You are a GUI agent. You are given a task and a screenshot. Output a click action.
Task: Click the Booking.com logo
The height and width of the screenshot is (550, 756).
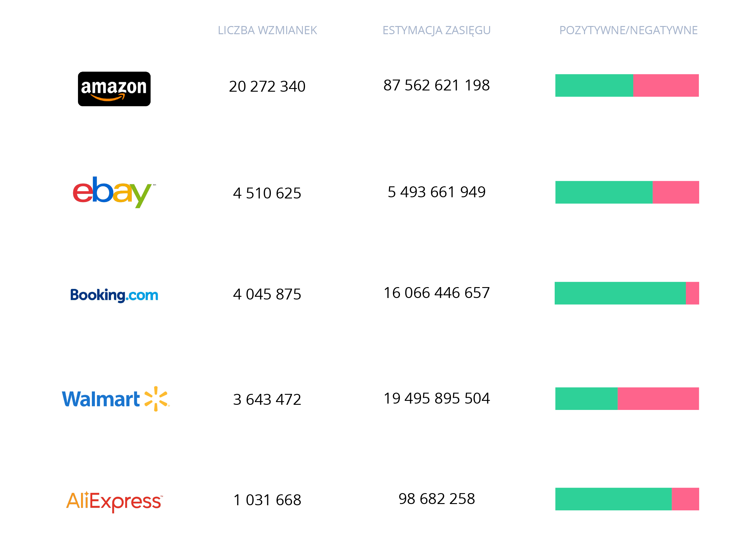point(114,295)
